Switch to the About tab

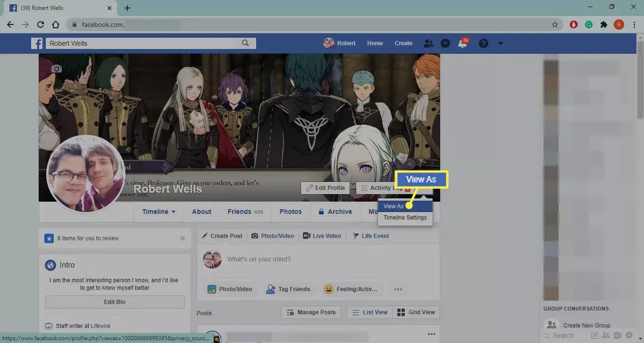[201, 212]
